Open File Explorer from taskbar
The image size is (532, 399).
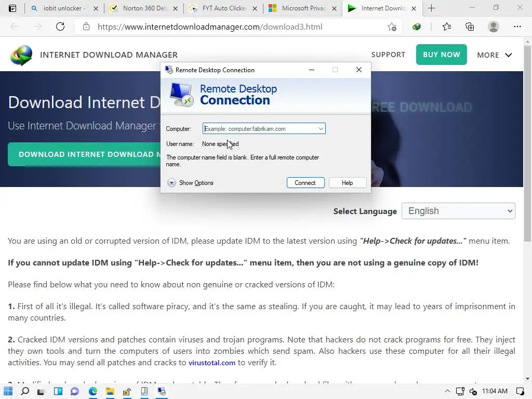click(110, 392)
